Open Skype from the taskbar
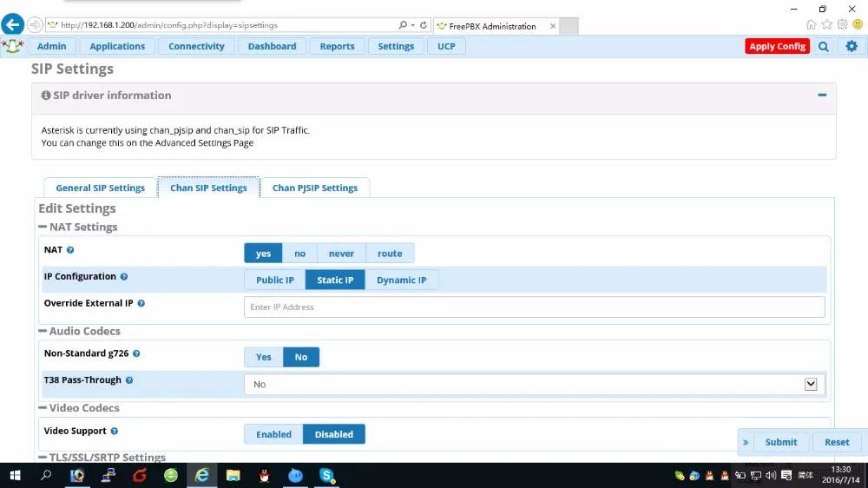Image resolution: width=868 pixels, height=488 pixels. pos(326,475)
